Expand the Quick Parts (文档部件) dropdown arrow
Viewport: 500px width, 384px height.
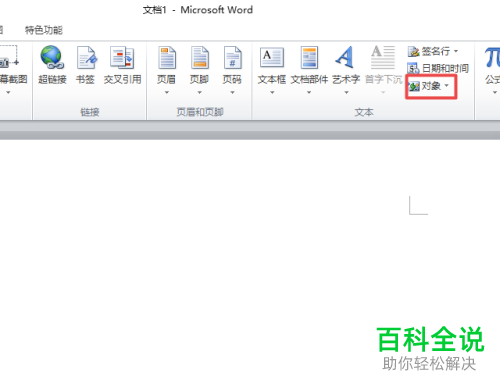(x=309, y=92)
